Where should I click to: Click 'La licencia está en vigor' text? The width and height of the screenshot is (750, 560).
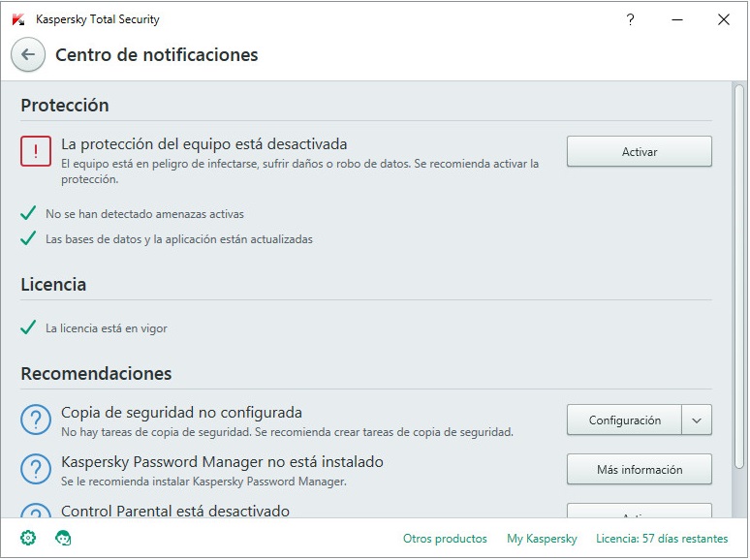tap(107, 328)
